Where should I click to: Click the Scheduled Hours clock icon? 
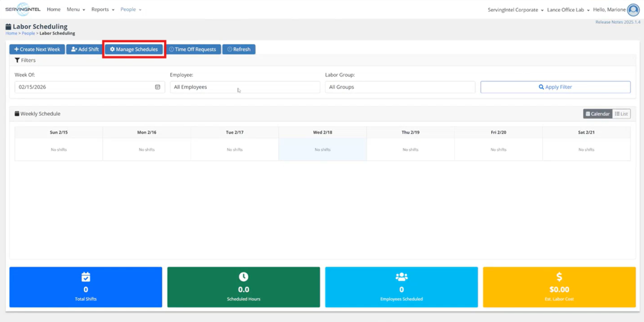[x=243, y=277]
